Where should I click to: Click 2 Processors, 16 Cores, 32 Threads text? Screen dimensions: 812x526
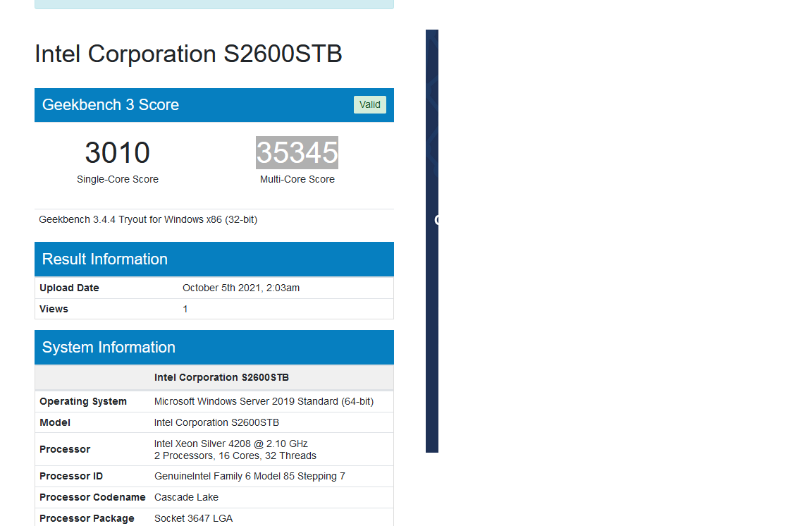pyautogui.click(x=235, y=456)
